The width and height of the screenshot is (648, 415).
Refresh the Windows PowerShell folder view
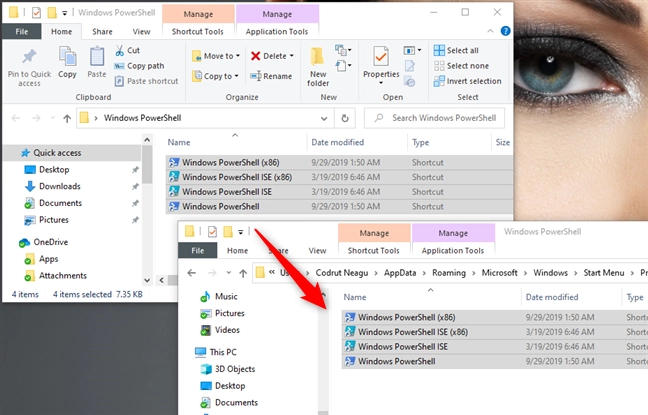coord(345,118)
